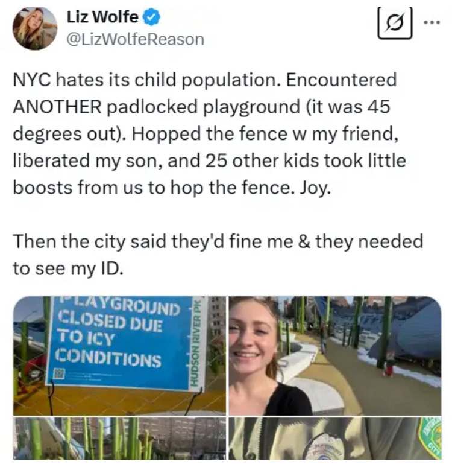The width and height of the screenshot is (452, 476).
Task: Select the tweet's first paragraph text
Action: pyautogui.click(x=210, y=133)
